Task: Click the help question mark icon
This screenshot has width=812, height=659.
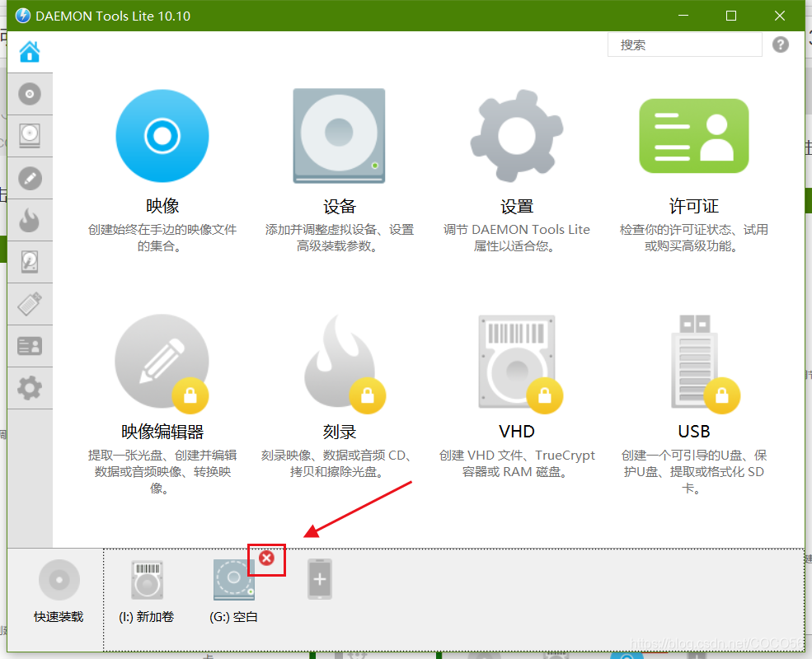Action: click(781, 44)
